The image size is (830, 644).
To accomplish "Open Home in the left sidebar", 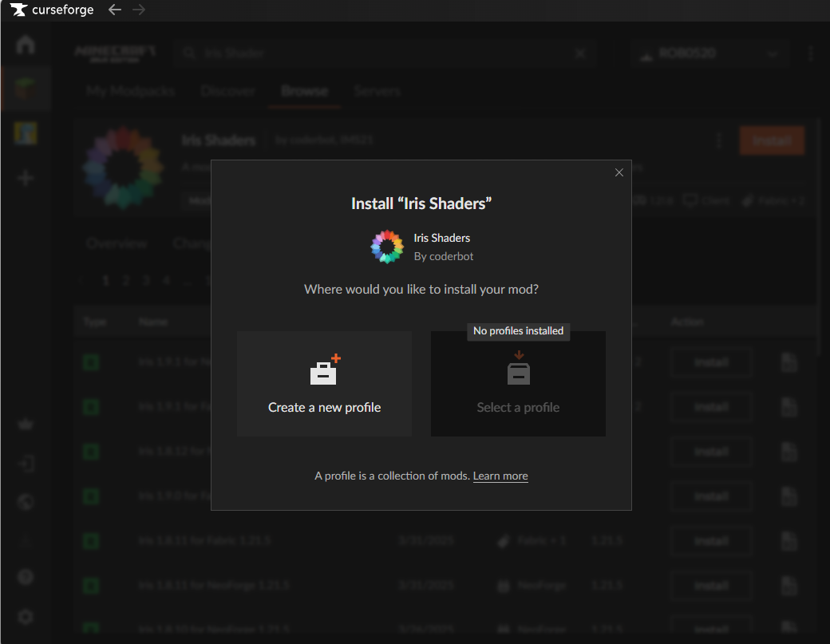I will click(x=26, y=44).
